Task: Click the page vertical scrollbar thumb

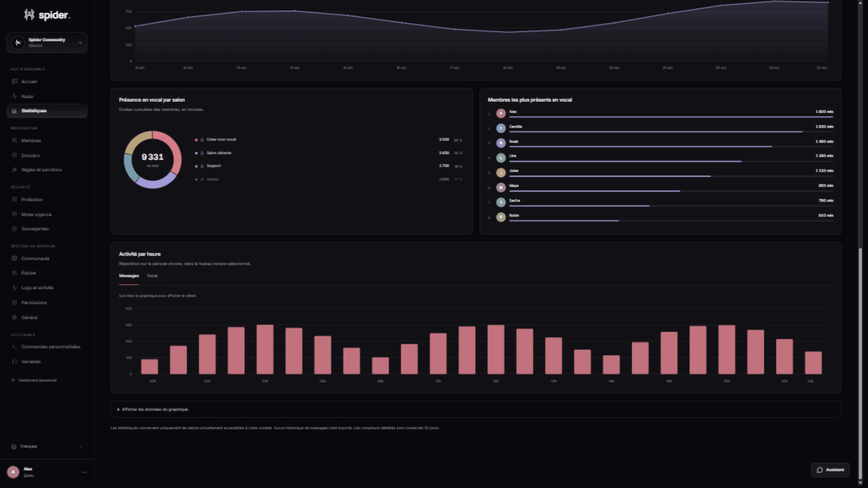Action: pyautogui.click(x=860, y=363)
